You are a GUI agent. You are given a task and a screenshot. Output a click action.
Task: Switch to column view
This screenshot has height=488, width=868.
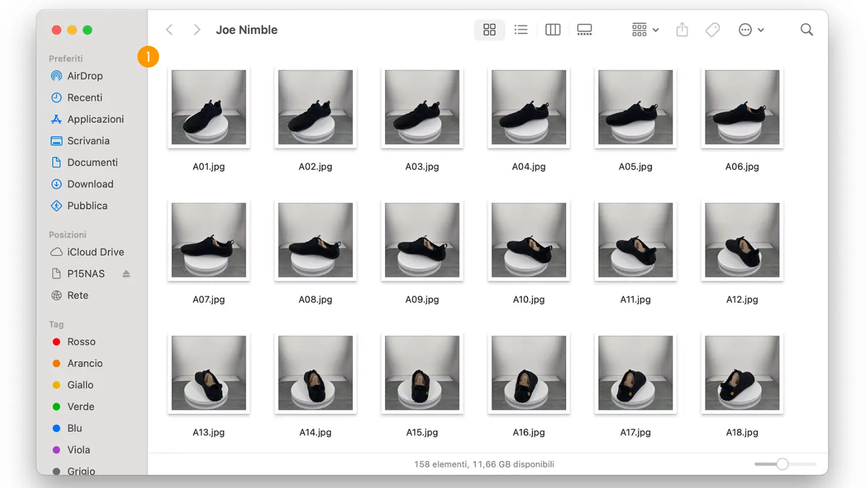tap(553, 30)
